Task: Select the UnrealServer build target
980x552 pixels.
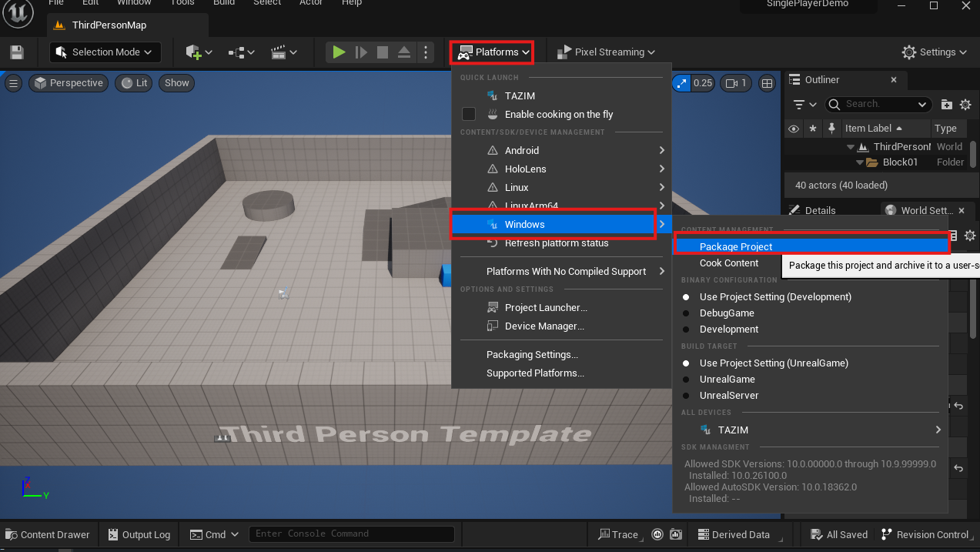Action: coord(728,396)
